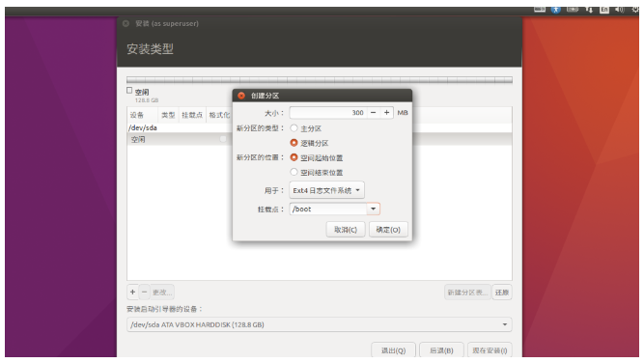Choose 空间起始位置 radio option
This screenshot has width=644, height=363.
(294, 157)
